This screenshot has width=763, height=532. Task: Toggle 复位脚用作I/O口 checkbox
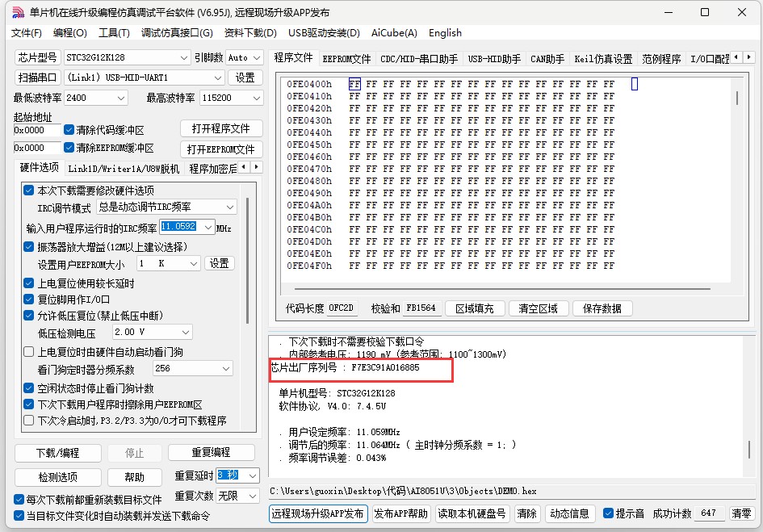click(29, 300)
